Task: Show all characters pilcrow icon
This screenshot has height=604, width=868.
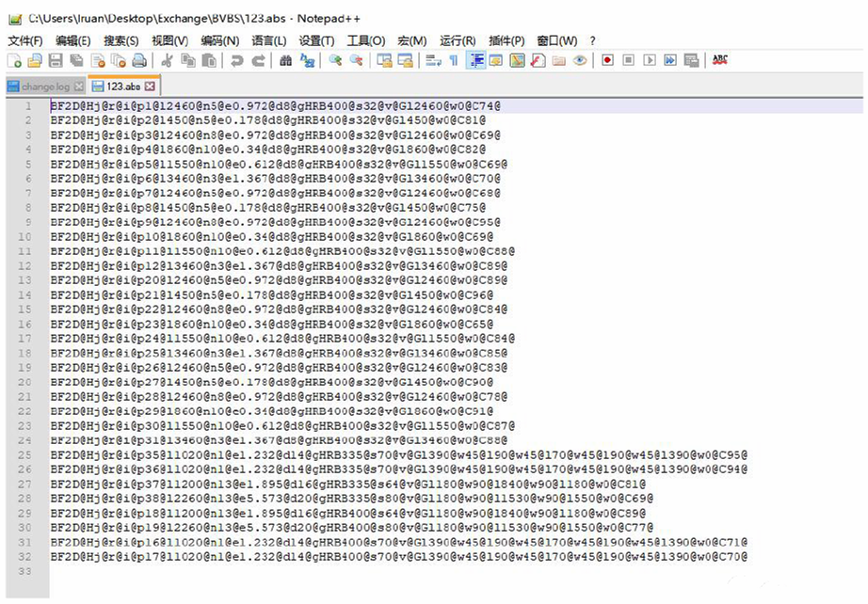Action: coord(454,60)
